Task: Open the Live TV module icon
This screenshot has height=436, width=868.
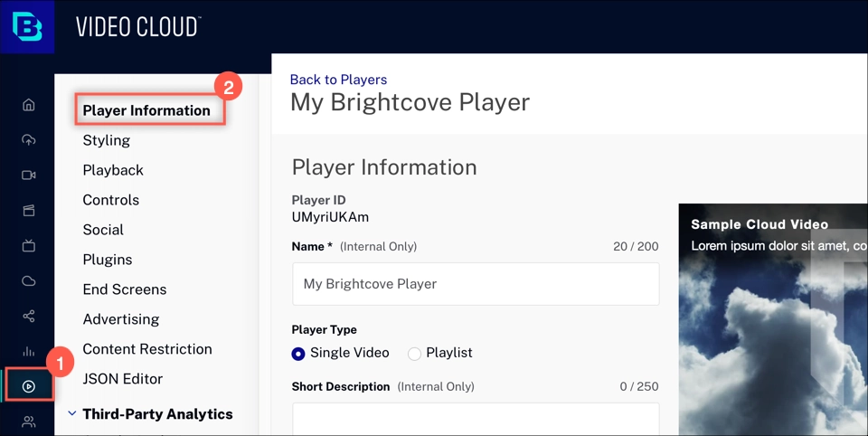Action: coord(29,245)
